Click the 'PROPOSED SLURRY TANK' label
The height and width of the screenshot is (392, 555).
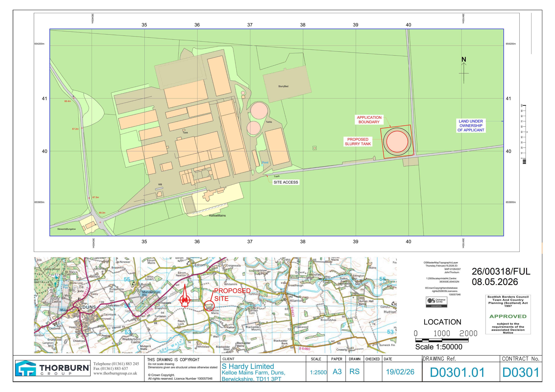tap(358, 142)
